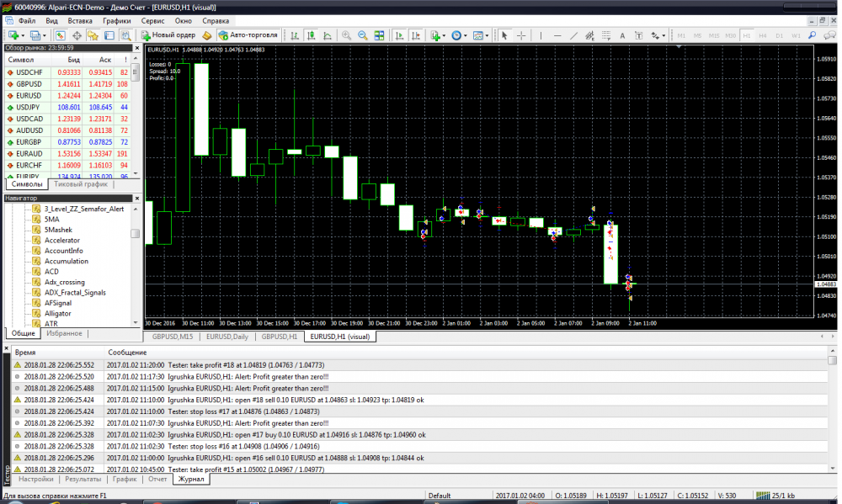The width and height of the screenshot is (842, 504).
Task: Close the Market Watch panel
Action: [x=137, y=48]
